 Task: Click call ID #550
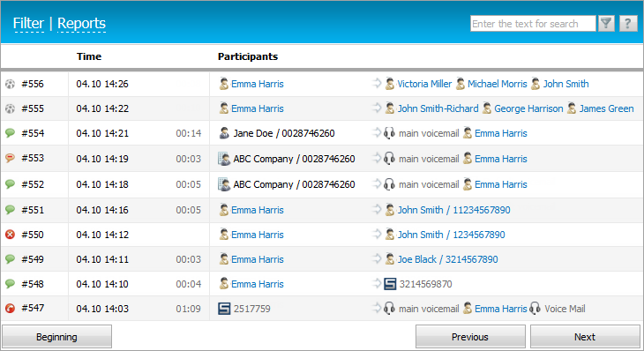[33, 235]
